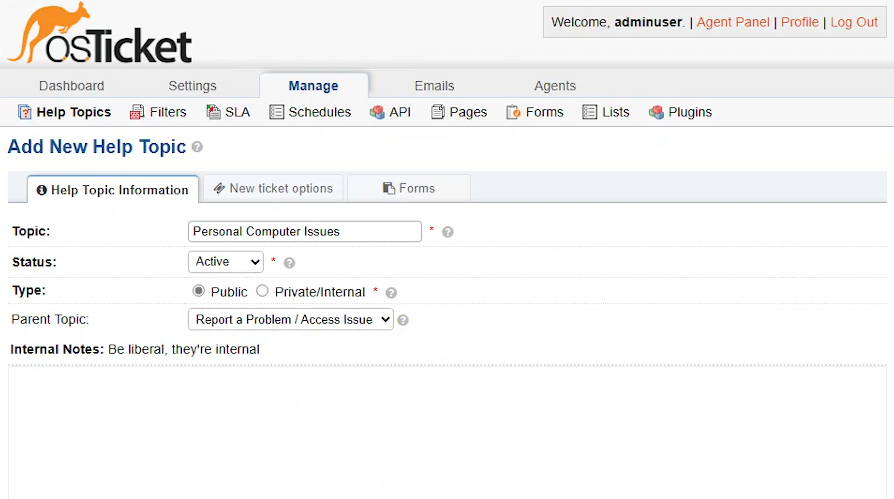The image size is (894, 499).
Task: Open the API icon in submenu
Action: [377, 112]
